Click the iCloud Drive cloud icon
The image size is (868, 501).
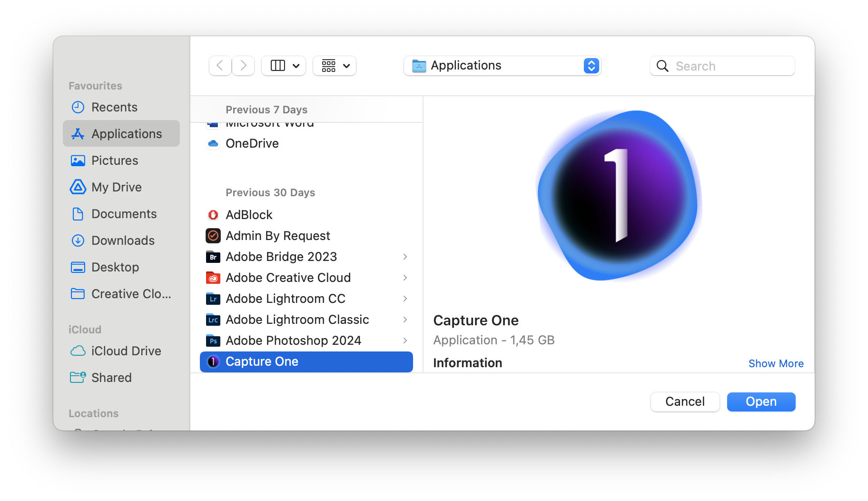click(x=78, y=351)
